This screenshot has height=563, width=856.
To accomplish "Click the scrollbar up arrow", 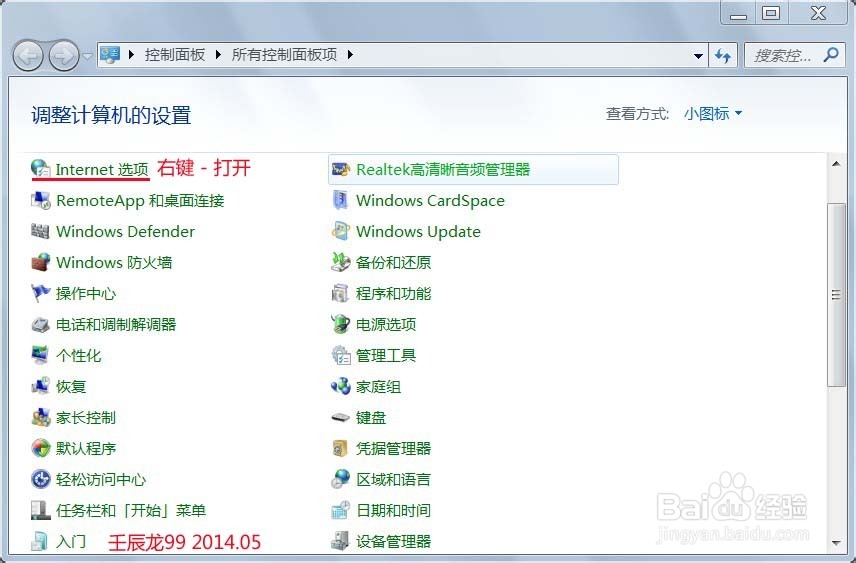I will pyautogui.click(x=836, y=163).
